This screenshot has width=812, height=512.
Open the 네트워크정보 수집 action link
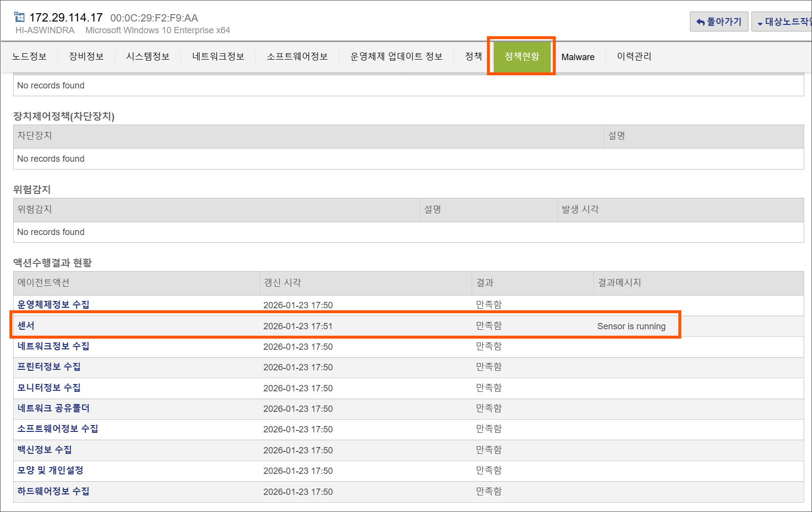click(53, 346)
